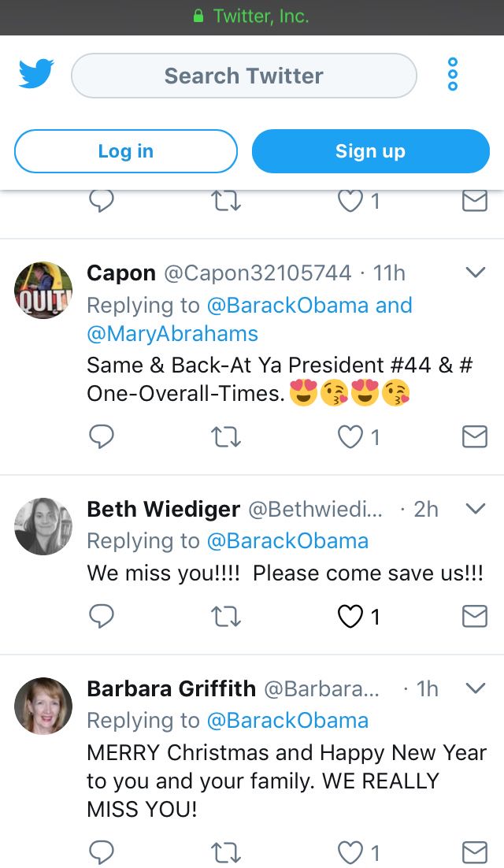Open the @MaryAbrahams mention link
This screenshot has height=868, width=504.
(172, 334)
